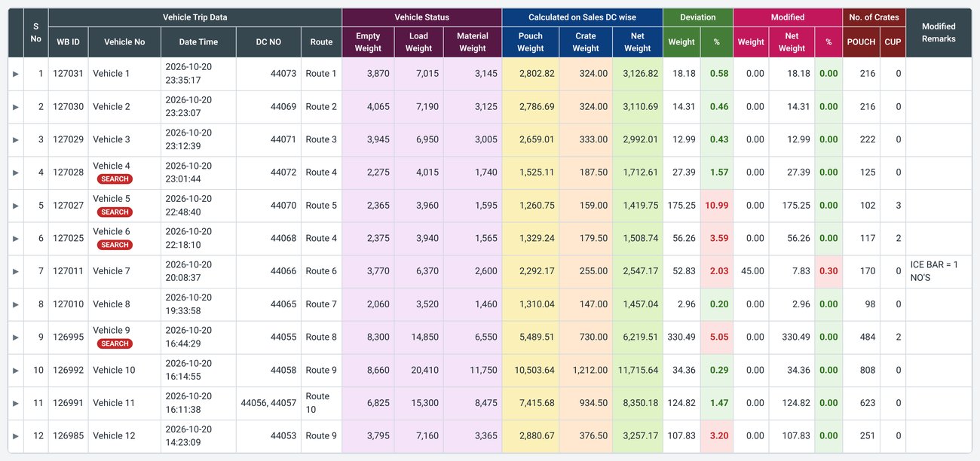The width and height of the screenshot is (980, 461).
Task: Click crate weight 1,212.00
Action: point(590,370)
